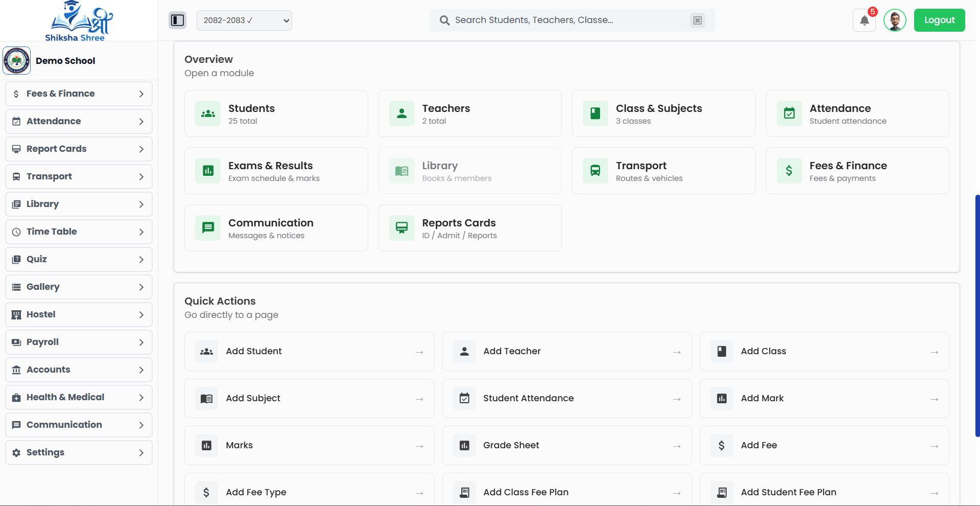Select the Student Attendance calendar icon
This screenshot has height=506, width=980.
click(x=464, y=398)
